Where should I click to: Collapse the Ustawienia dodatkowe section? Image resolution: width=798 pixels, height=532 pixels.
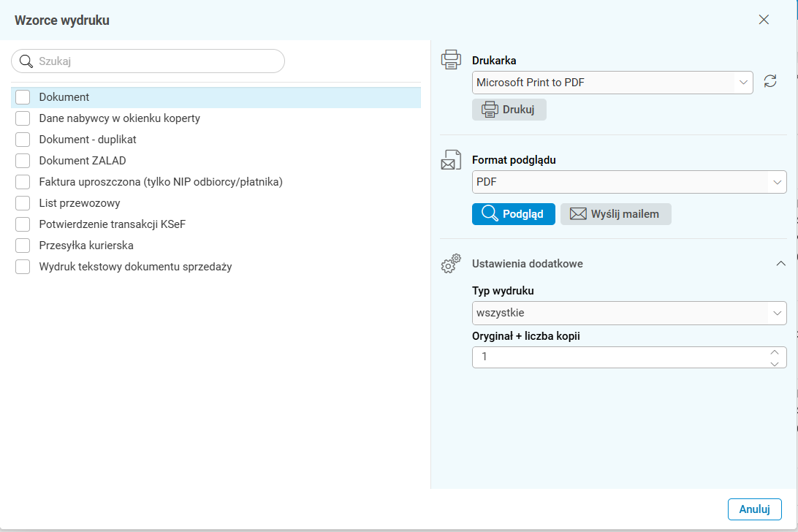[x=780, y=264]
